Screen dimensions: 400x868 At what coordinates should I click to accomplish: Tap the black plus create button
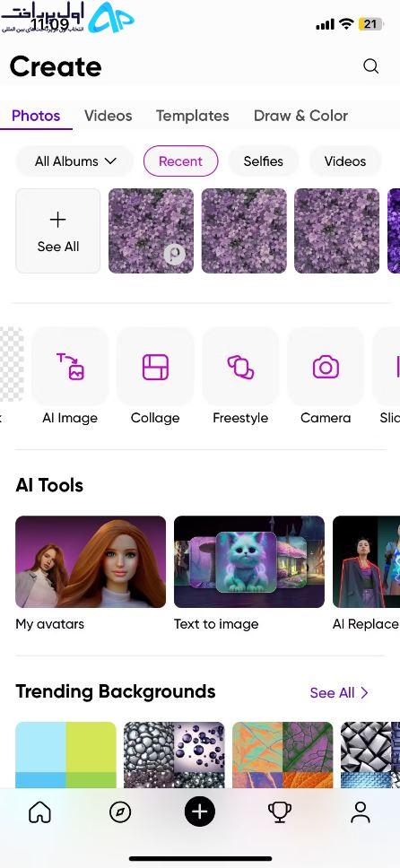tap(199, 812)
